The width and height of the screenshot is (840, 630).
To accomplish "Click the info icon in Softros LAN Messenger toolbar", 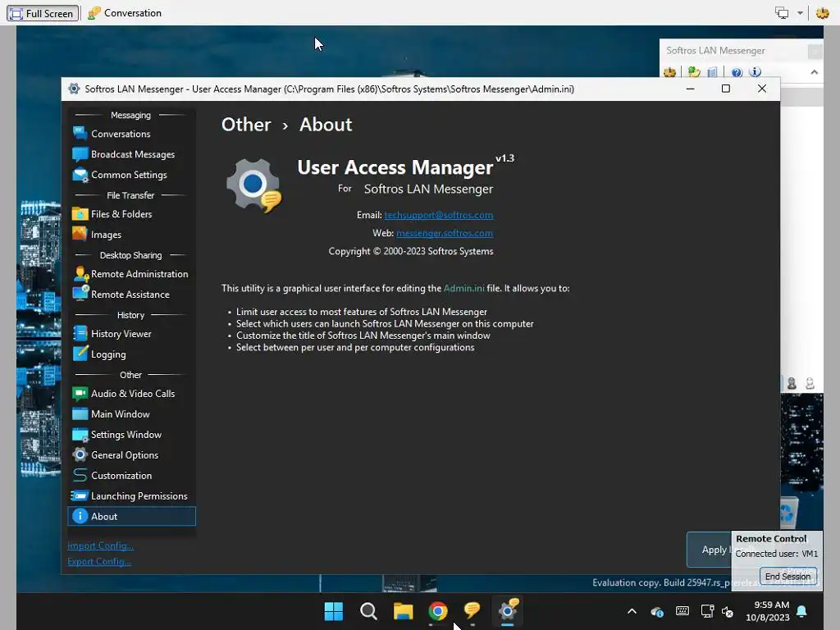I will pos(756,72).
